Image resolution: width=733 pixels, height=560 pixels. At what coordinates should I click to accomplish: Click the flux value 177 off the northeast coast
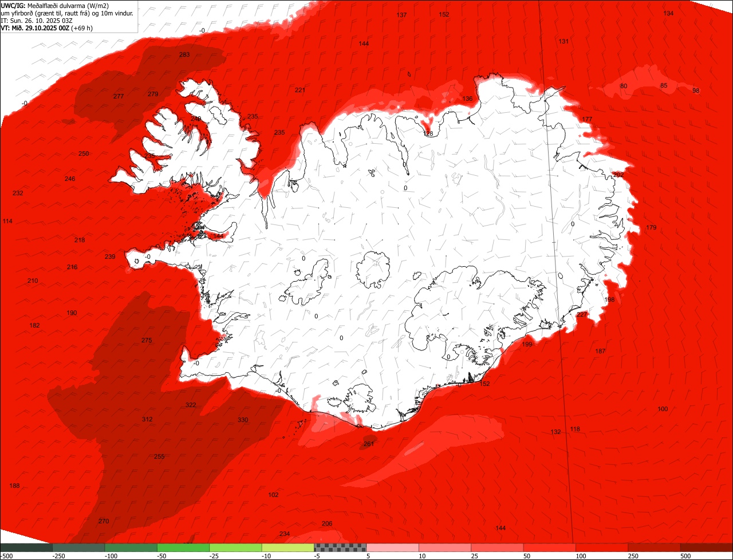[587, 119]
